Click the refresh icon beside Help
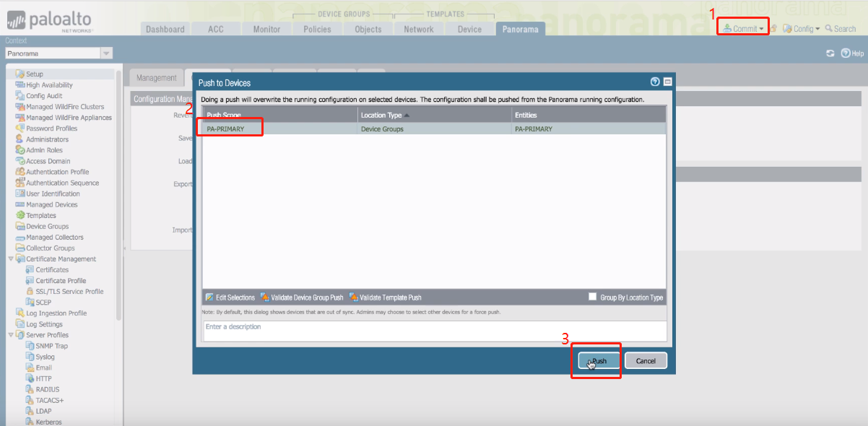 (830, 53)
